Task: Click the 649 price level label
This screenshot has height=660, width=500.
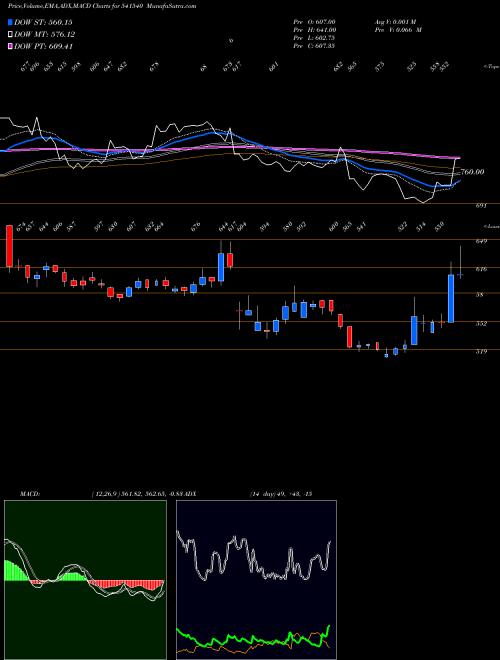Action: click(481, 241)
